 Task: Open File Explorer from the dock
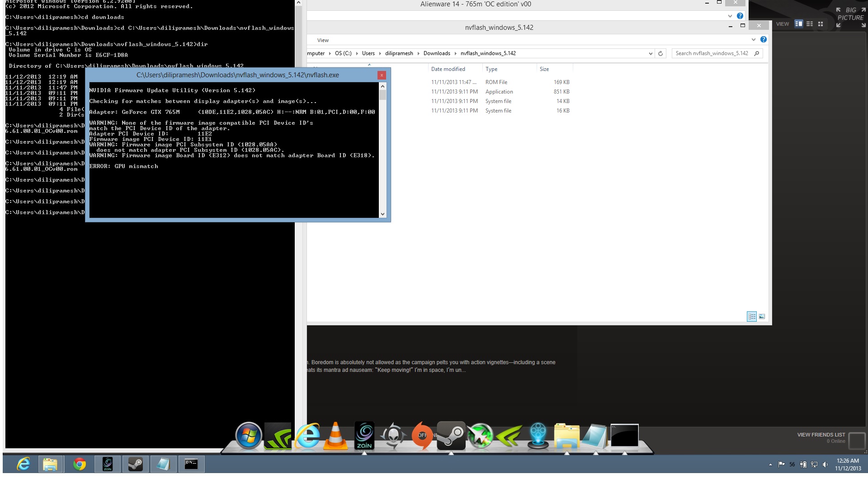(x=566, y=436)
